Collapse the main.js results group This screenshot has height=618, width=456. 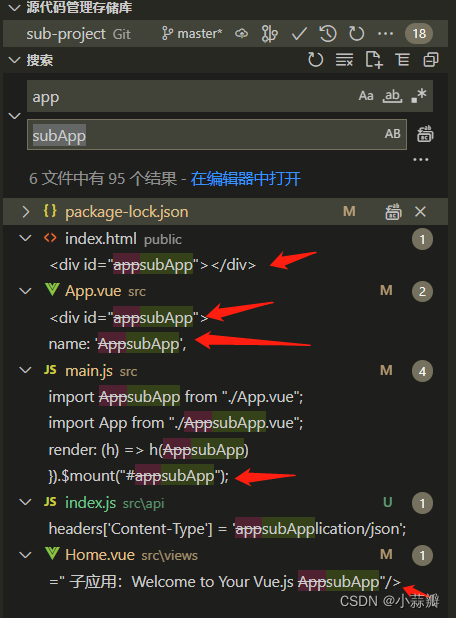[26, 370]
